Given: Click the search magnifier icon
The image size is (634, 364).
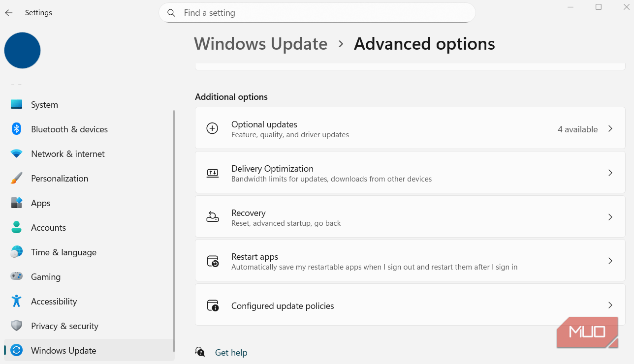Looking at the screenshot, I should point(171,13).
